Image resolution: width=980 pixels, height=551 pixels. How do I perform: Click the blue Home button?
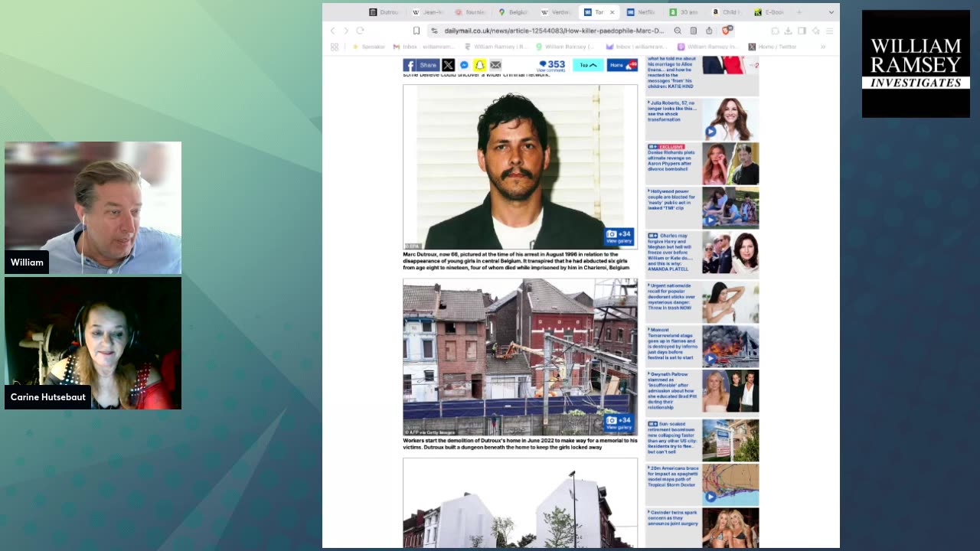pyautogui.click(x=622, y=65)
